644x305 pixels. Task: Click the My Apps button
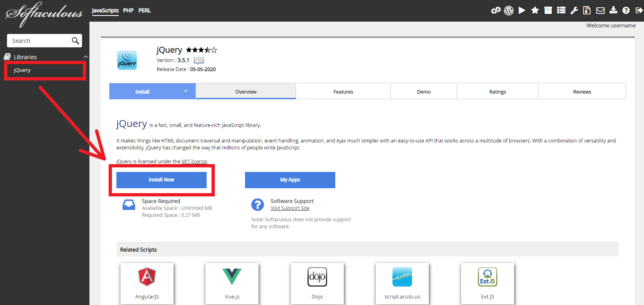(290, 180)
